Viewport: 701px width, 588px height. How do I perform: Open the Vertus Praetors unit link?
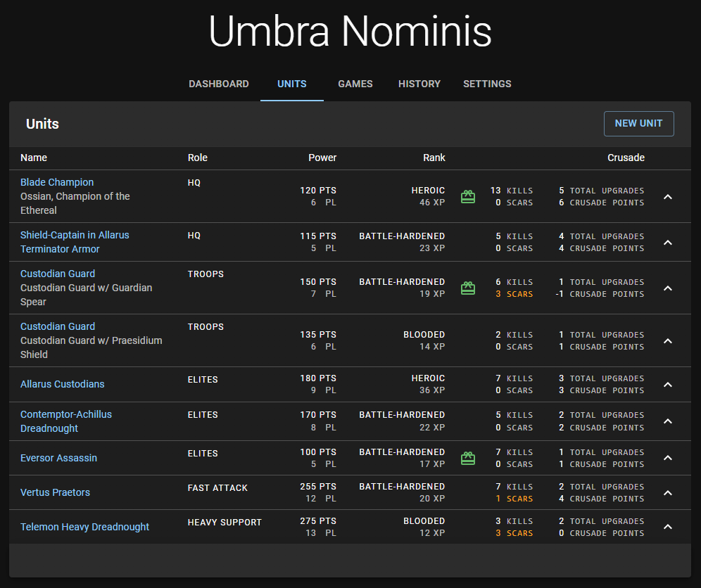pos(55,492)
